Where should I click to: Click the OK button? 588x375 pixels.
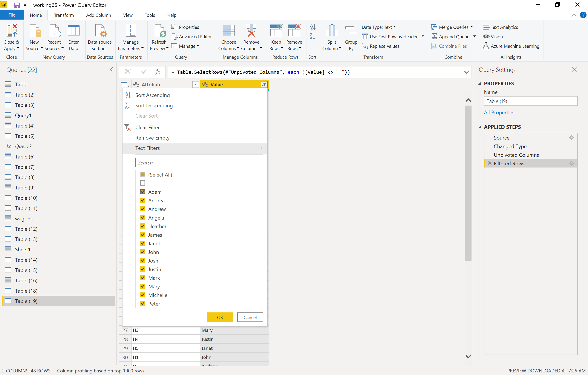point(220,317)
